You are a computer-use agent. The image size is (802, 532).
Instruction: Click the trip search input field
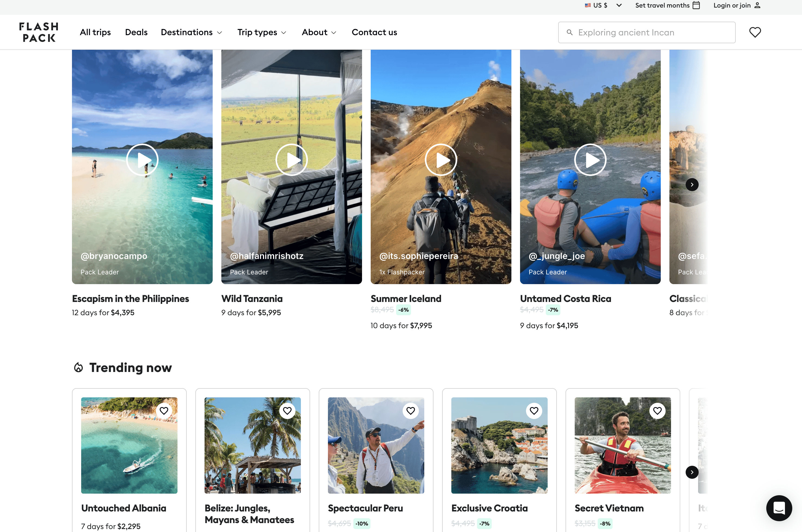tap(646, 32)
